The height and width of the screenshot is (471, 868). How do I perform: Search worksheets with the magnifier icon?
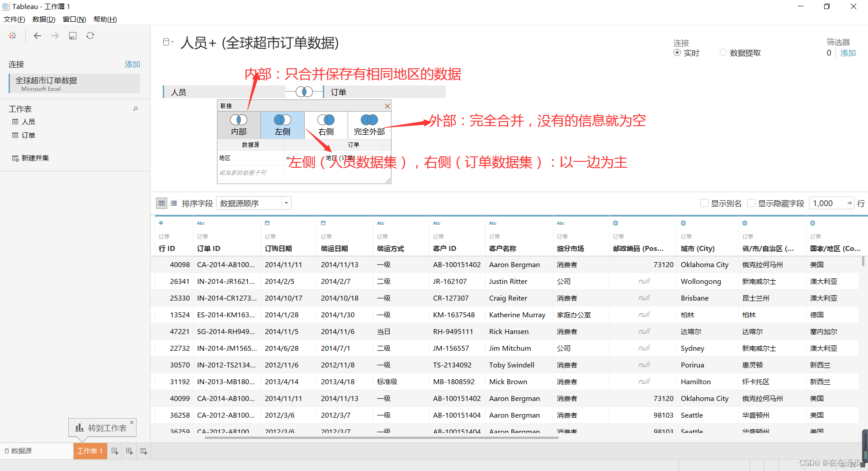coord(135,109)
